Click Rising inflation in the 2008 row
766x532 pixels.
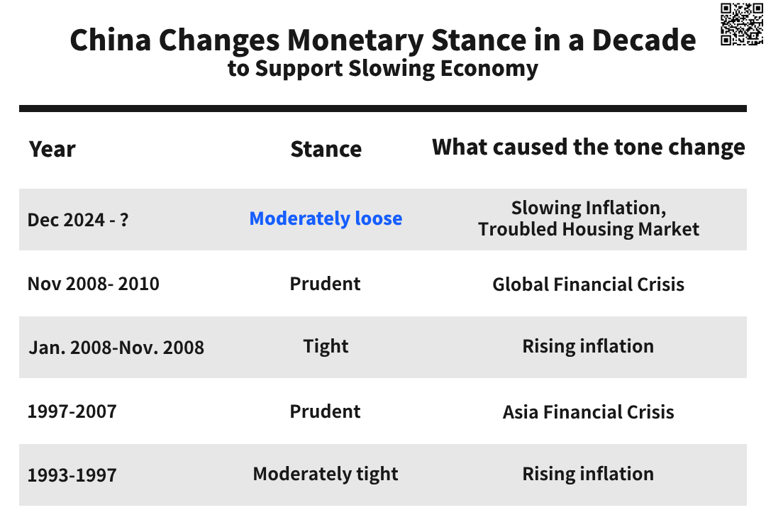click(x=589, y=346)
